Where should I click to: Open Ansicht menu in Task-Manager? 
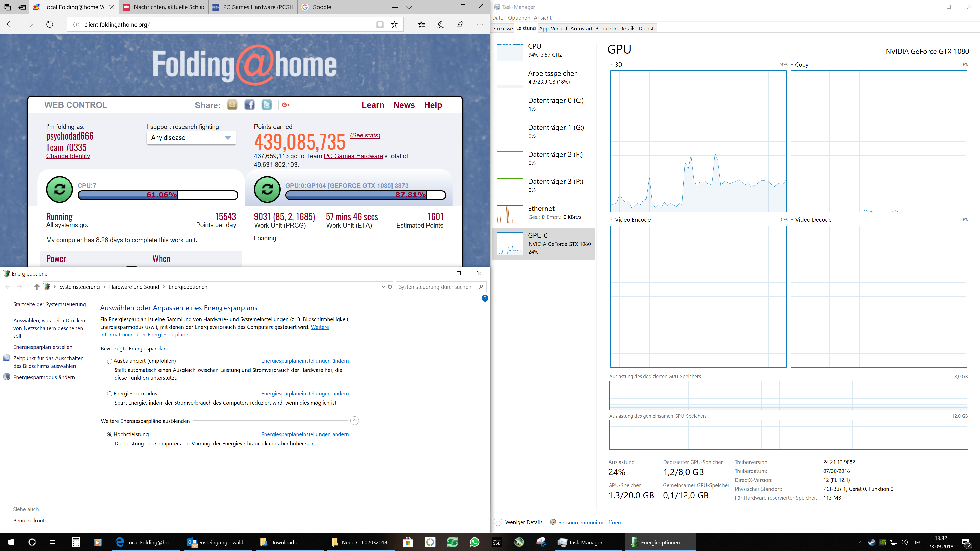[543, 18]
